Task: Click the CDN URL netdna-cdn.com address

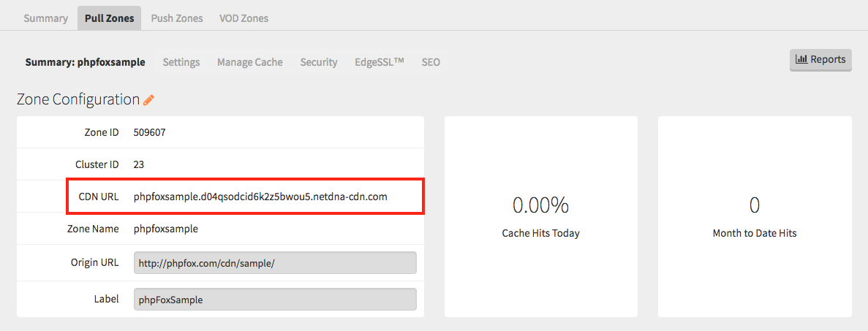Action: 260,197
